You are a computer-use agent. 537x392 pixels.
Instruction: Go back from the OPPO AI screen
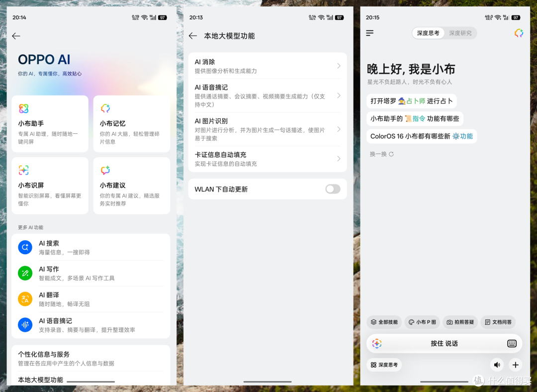[x=16, y=36]
